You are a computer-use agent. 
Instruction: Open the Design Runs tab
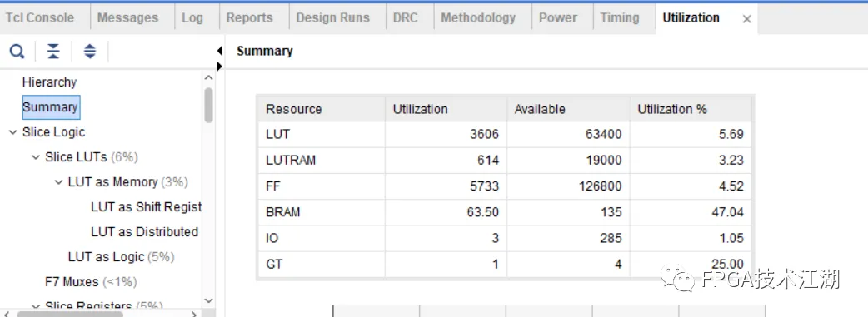coord(332,17)
